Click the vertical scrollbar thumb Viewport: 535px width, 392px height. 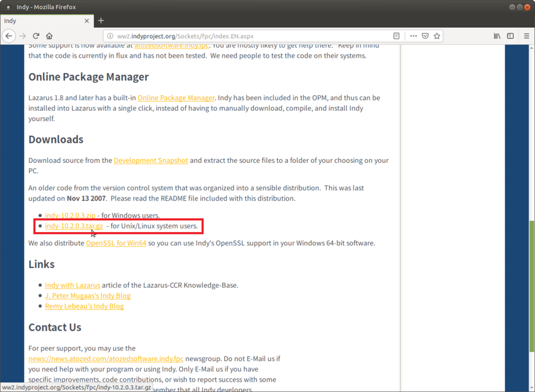tap(532, 287)
